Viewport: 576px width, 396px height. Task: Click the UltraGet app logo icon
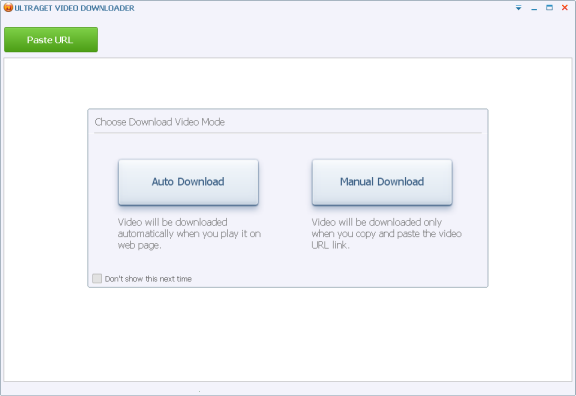point(8,7)
